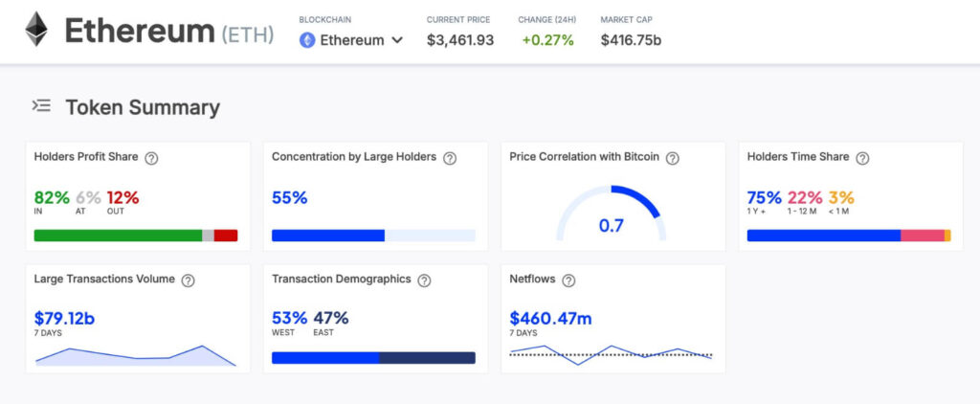The image size is (980, 404).
Task: Click the dark EAST Transaction Demographics bar segment
Action: click(x=428, y=358)
